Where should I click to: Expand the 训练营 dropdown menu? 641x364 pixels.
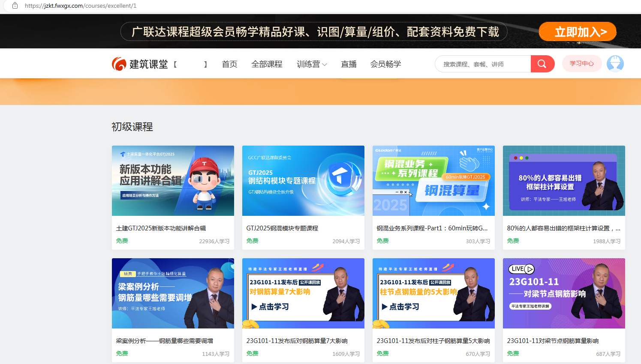pyautogui.click(x=312, y=64)
